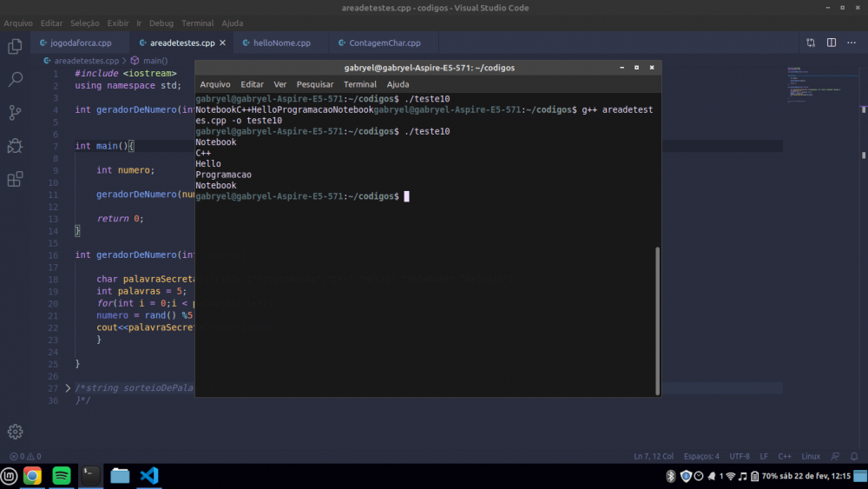Expand the folded comment block at line 27
Image resolution: width=868 pixels, height=489 pixels.
68,388
